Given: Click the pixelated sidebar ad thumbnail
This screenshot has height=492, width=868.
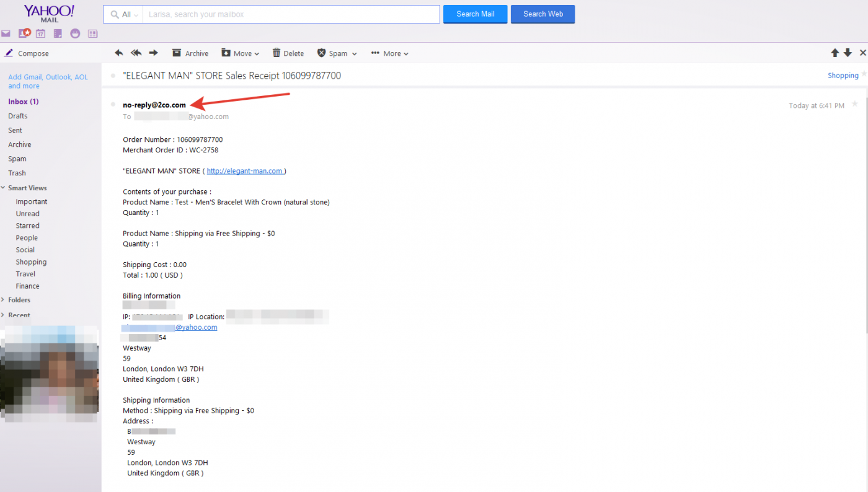Looking at the screenshot, I should pyautogui.click(x=50, y=374).
